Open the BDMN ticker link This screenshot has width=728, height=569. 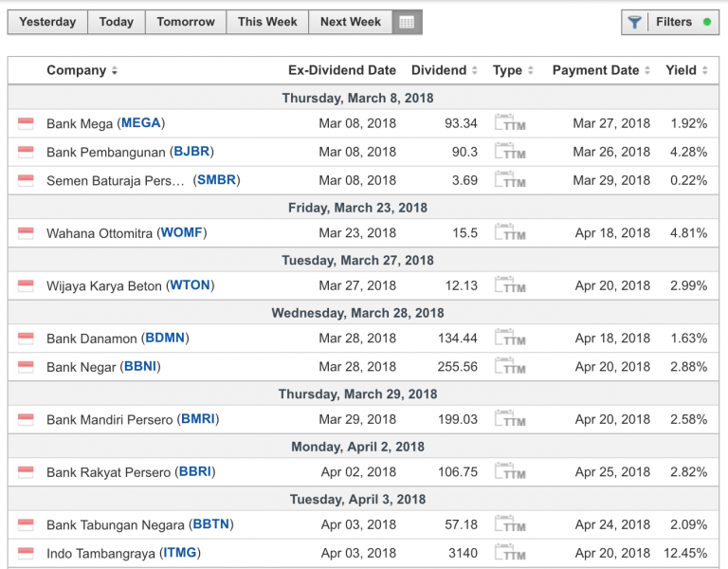click(165, 338)
